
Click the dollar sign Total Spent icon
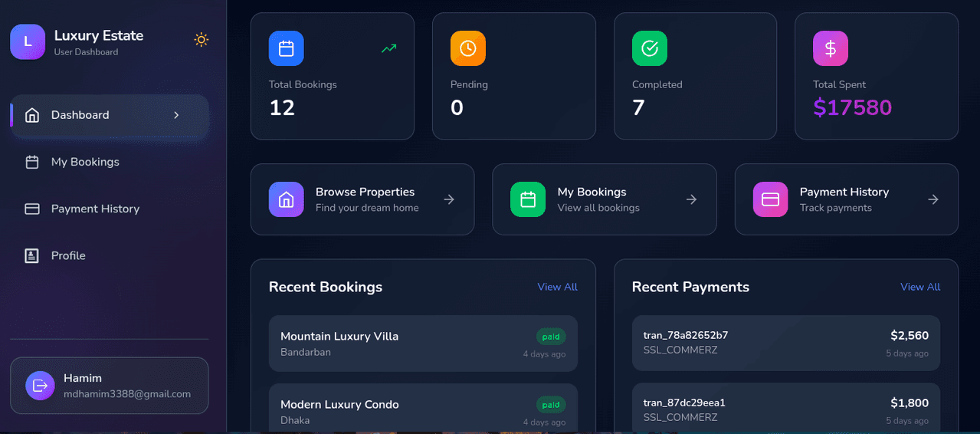point(830,48)
